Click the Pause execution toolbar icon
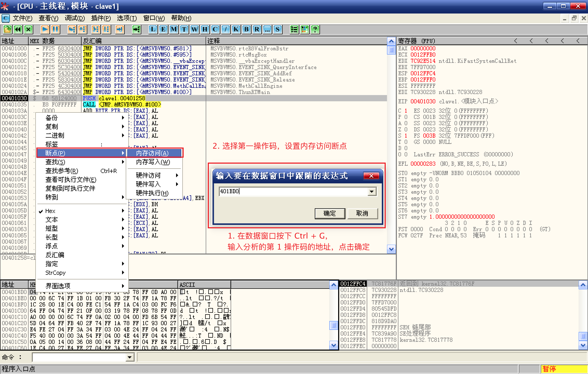The image size is (588, 374). coord(55,29)
